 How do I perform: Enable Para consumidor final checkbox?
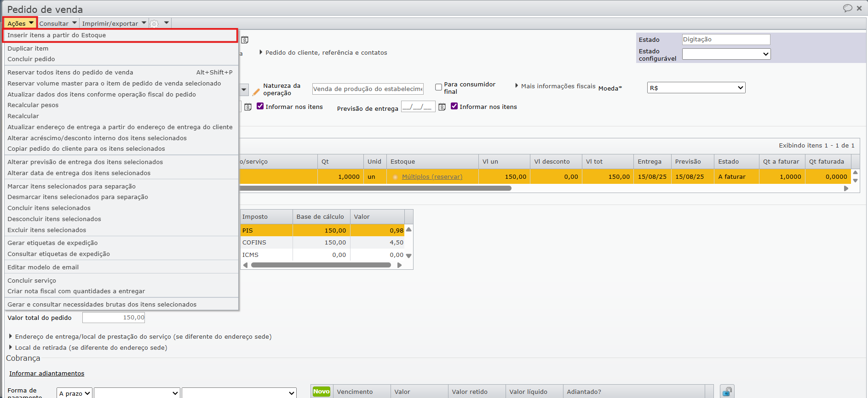[x=438, y=87]
